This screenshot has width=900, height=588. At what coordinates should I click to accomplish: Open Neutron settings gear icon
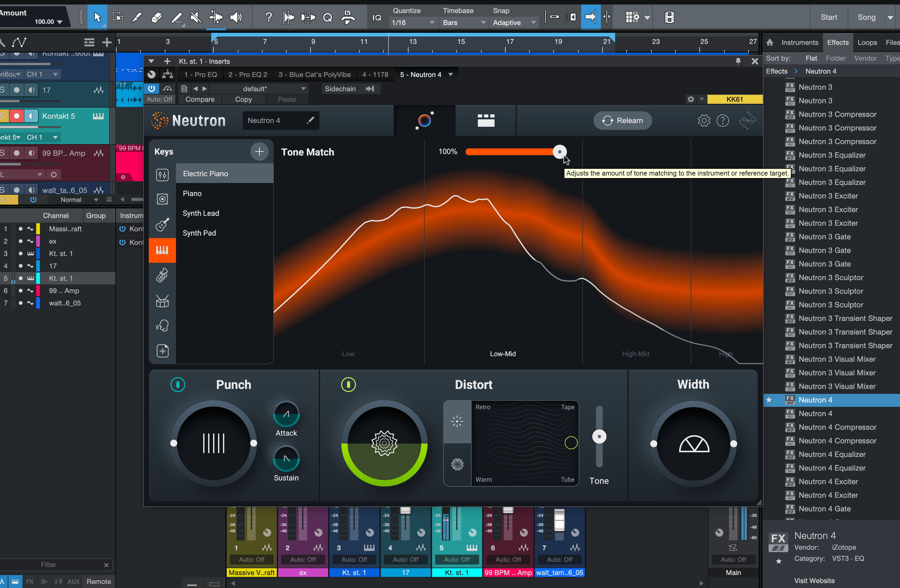click(704, 121)
